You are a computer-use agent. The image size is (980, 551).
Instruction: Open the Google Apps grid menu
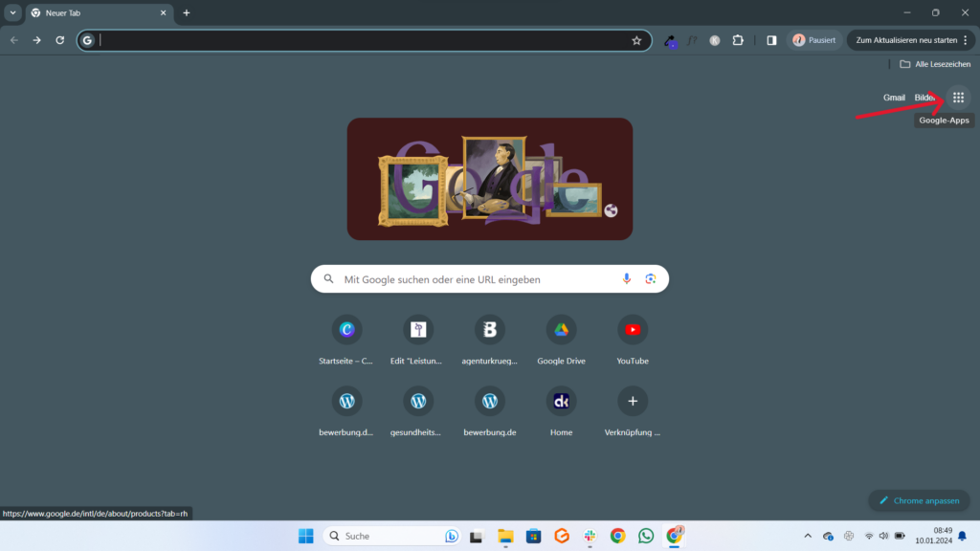coord(958,98)
